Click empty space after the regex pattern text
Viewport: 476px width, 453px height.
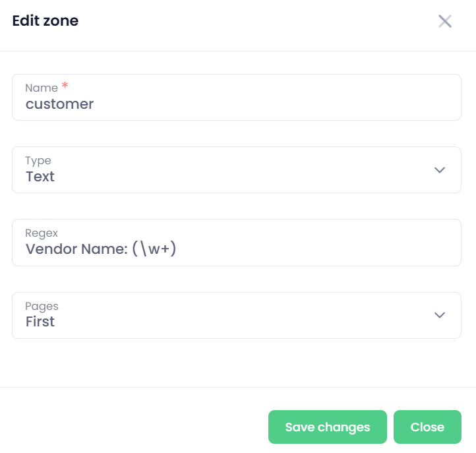pyautogui.click(x=316, y=249)
